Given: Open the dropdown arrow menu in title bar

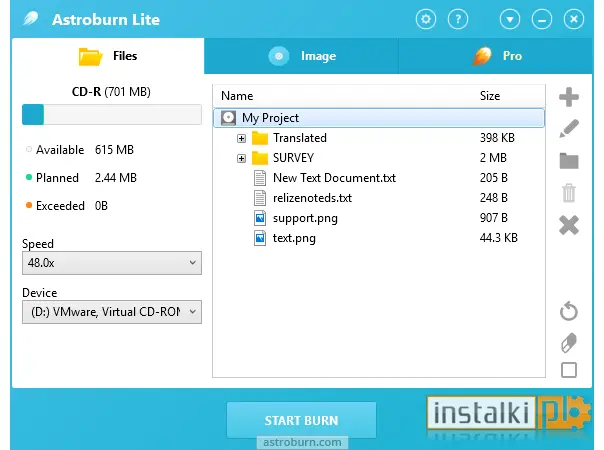Looking at the screenshot, I should (x=510, y=19).
